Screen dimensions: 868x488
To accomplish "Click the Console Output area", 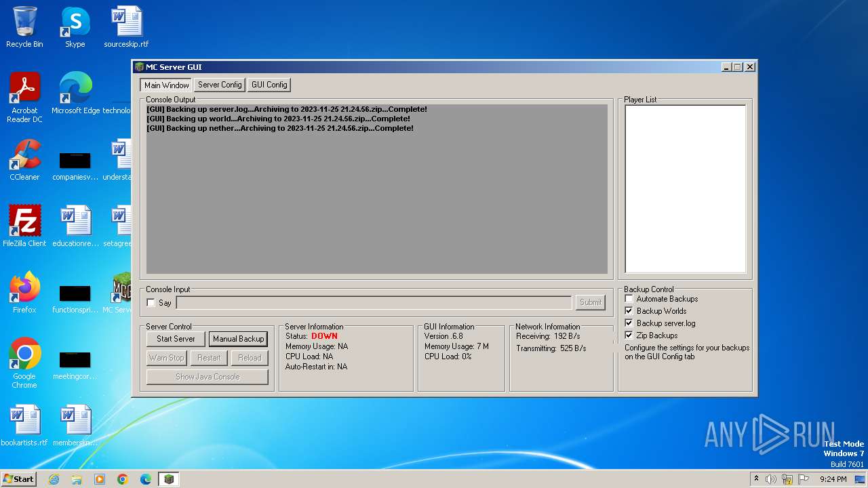I will point(377,189).
